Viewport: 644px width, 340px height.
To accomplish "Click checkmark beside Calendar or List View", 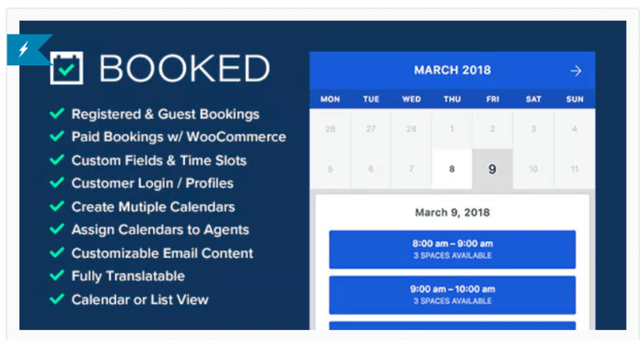I will pos(57,298).
